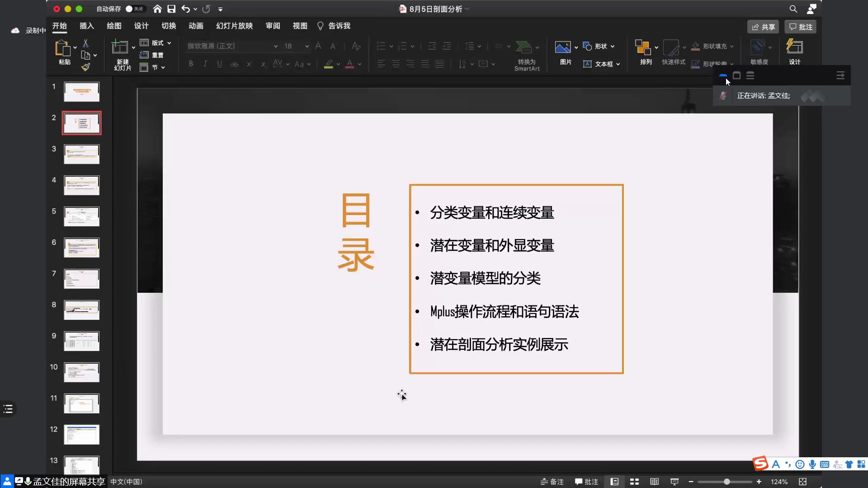Toggle Strikethrough formatting

click(x=234, y=64)
